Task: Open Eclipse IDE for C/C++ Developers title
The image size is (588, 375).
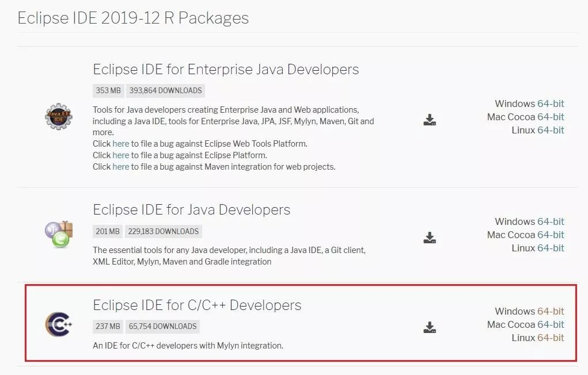Action: click(197, 305)
